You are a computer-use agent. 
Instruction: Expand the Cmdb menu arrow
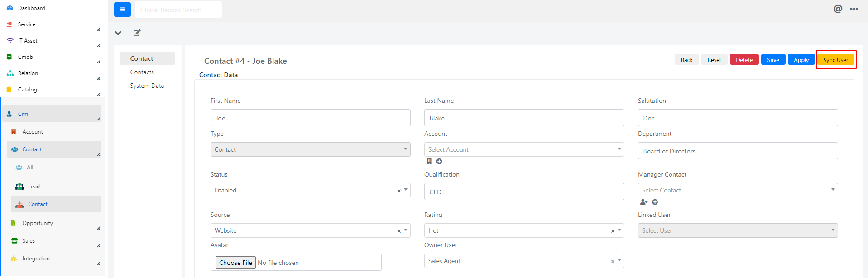(98, 62)
